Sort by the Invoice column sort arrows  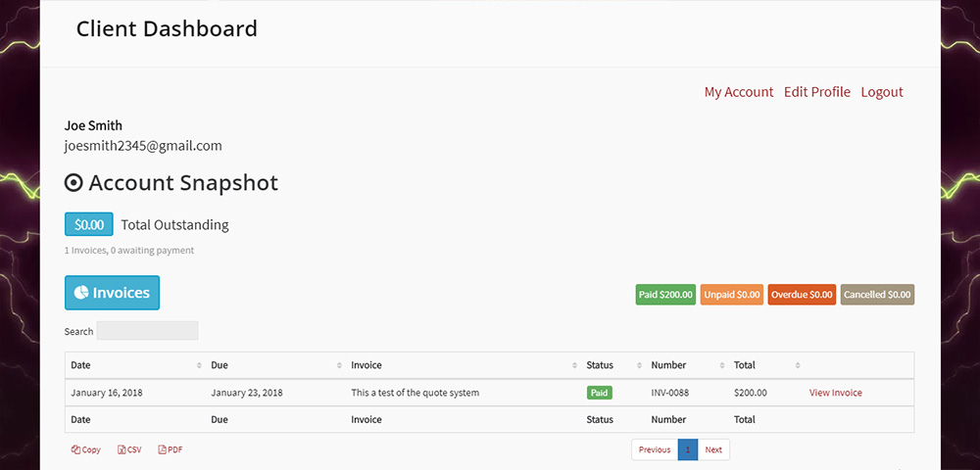click(574, 365)
